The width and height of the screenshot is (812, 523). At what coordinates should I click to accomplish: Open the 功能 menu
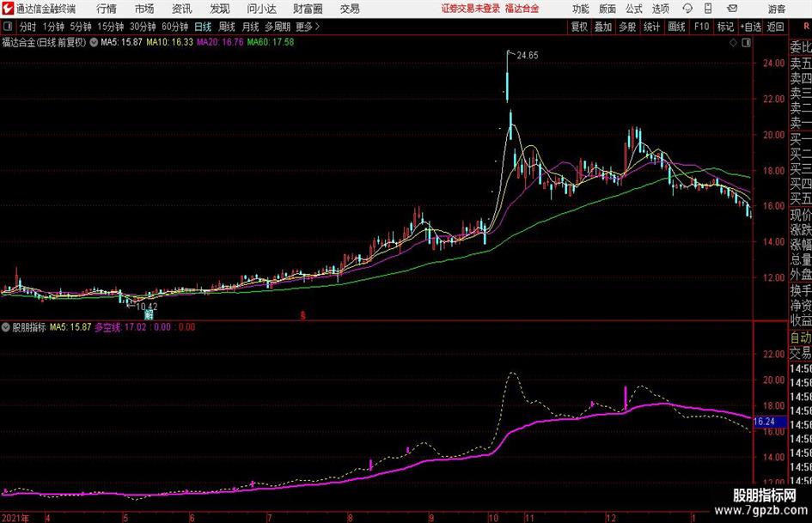pyautogui.click(x=581, y=9)
